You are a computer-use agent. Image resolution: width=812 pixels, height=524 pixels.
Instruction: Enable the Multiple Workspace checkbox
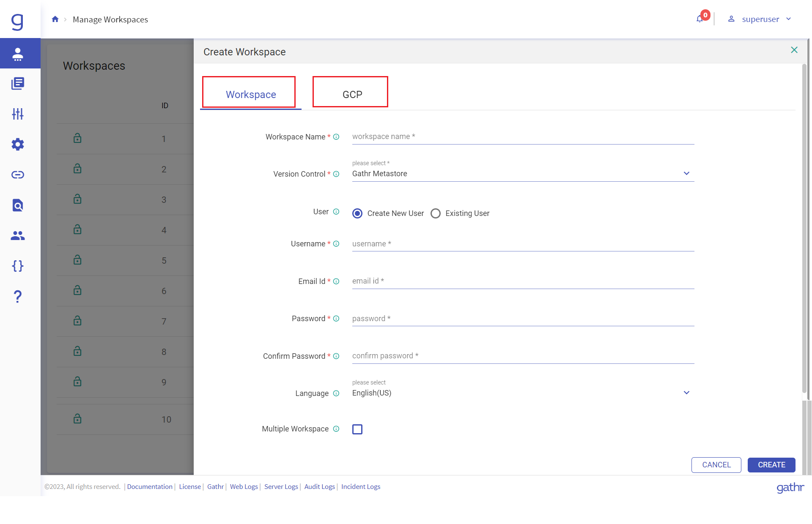pyautogui.click(x=357, y=429)
